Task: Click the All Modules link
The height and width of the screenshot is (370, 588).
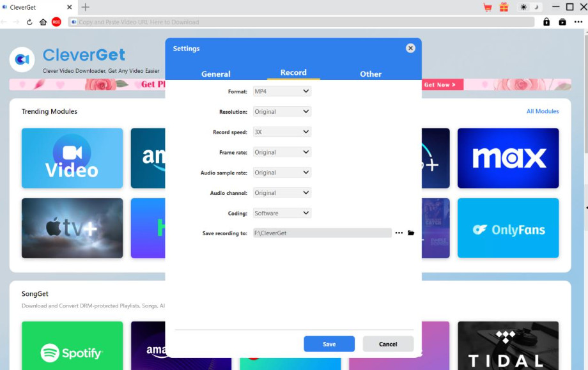Action: click(x=542, y=111)
